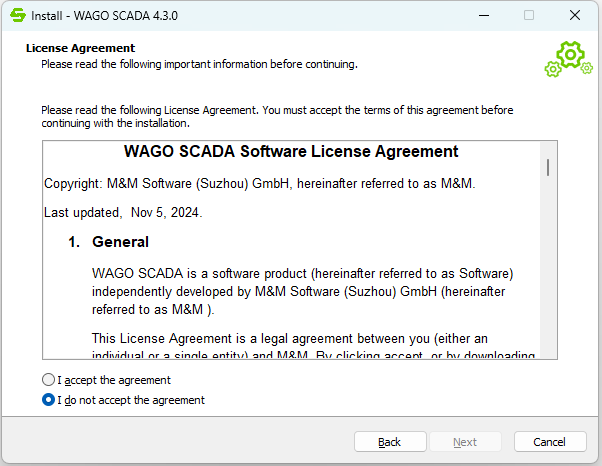
Task: Cancel the installation
Action: (550, 442)
